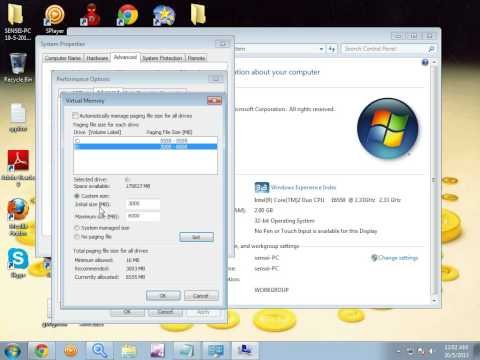480x360 pixels.
Task: Click the search magnifier in Control Panel
Action: point(431,49)
